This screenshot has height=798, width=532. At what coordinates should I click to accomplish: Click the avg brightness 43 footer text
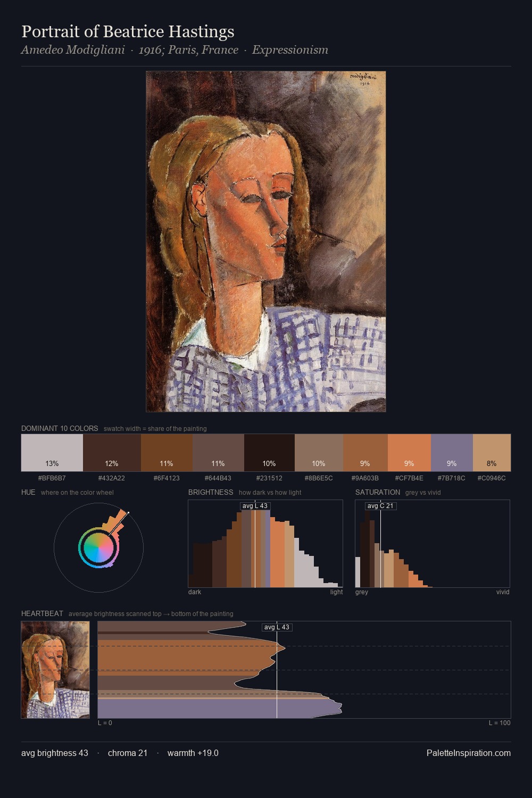click(55, 753)
